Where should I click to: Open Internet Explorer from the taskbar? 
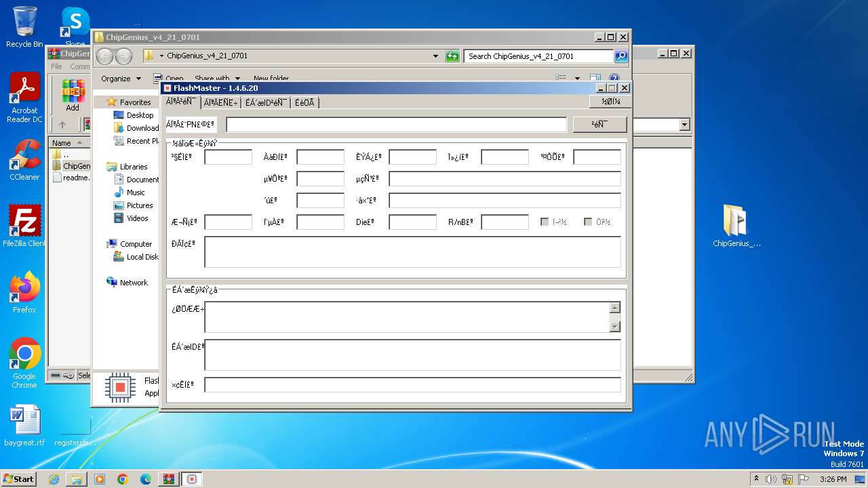[54, 479]
